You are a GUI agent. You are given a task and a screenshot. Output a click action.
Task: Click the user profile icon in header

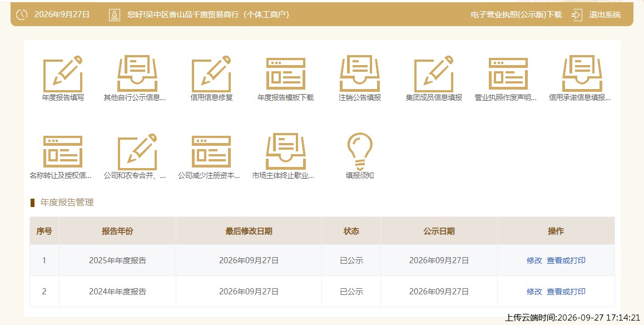pyautogui.click(x=114, y=15)
